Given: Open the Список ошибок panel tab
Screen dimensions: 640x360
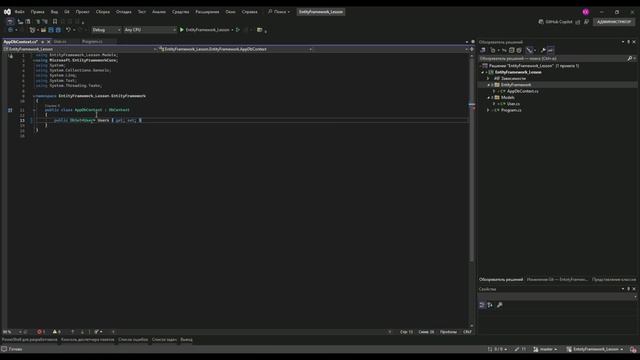Looking at the screenshot, I should click(133, 340).
